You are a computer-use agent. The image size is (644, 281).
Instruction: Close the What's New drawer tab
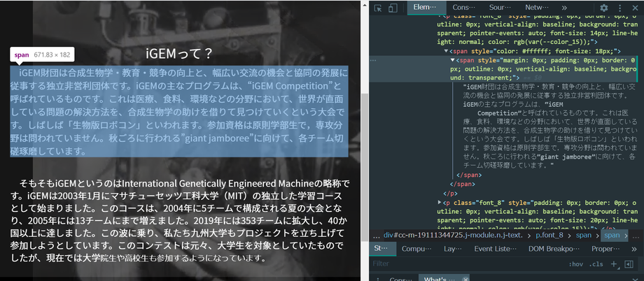pos(465,280)
